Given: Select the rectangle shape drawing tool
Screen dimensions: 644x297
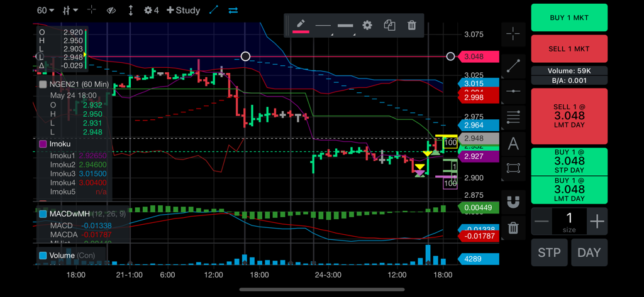Looking at the screenshot, I should [x=513, y=168].
